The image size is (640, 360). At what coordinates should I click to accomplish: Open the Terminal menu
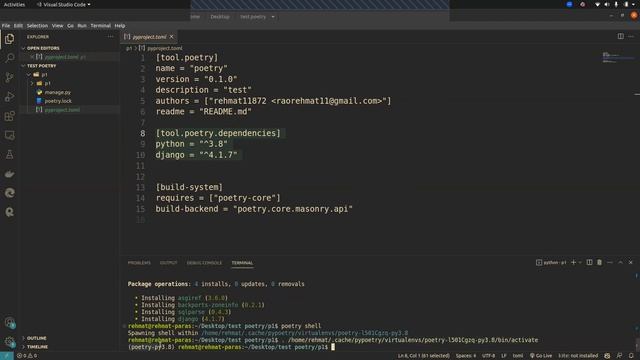click(100, 26)
